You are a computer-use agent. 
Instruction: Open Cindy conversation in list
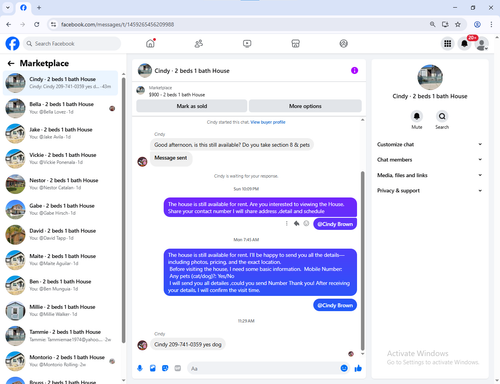(60, 83)
